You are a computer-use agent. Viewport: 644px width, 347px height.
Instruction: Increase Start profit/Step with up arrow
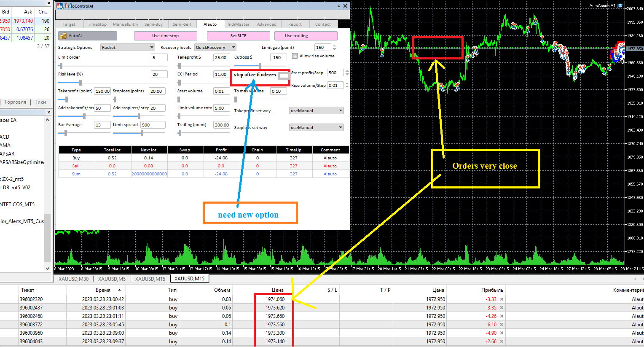coord(347,71)
